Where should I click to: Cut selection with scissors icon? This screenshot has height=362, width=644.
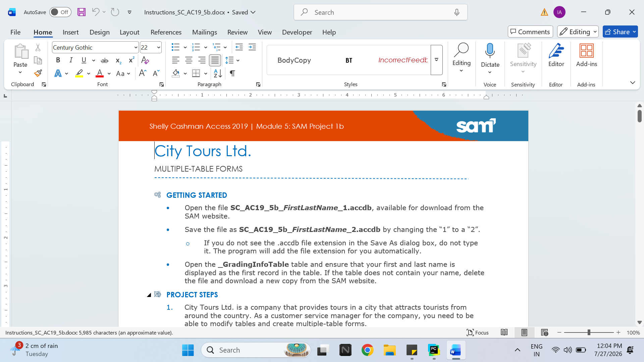[x=38, y=48]
